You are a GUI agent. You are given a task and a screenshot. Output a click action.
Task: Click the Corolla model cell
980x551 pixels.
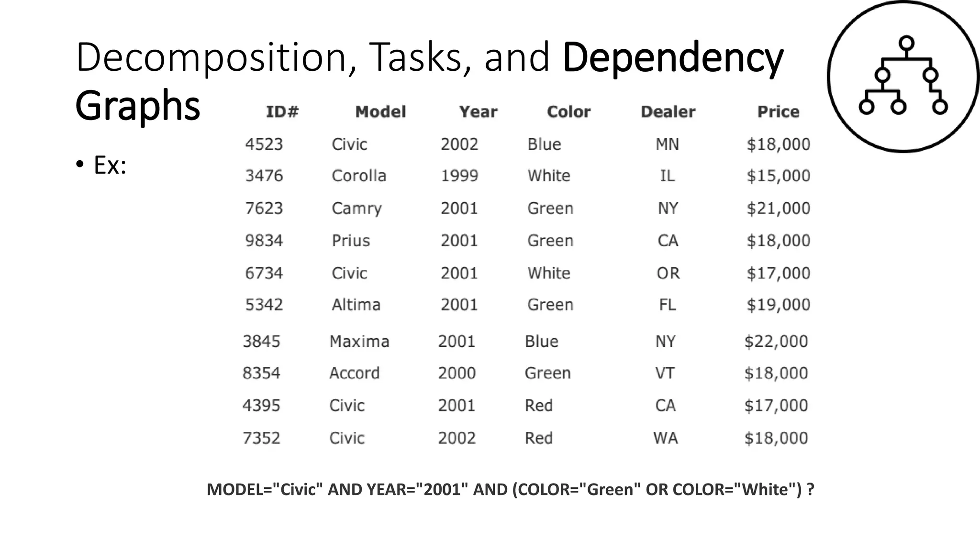point(359,176)
